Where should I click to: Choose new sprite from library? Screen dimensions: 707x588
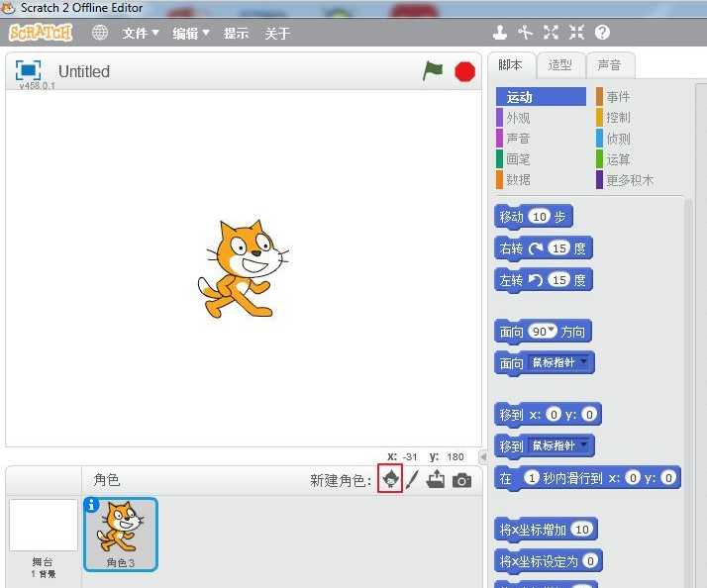390,479
